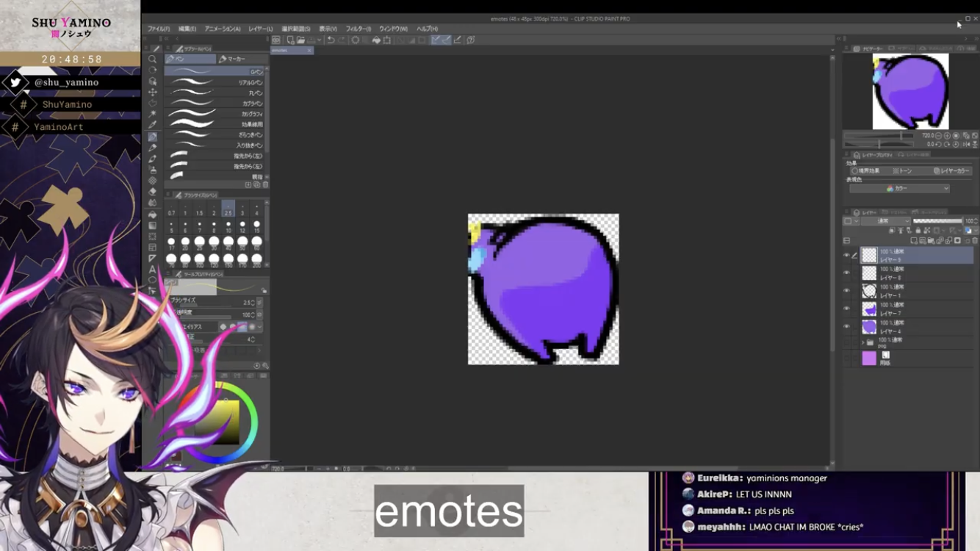980x551 pixels.
Task: Click the Redo arrow in command bar
Action: coord(342,40)
